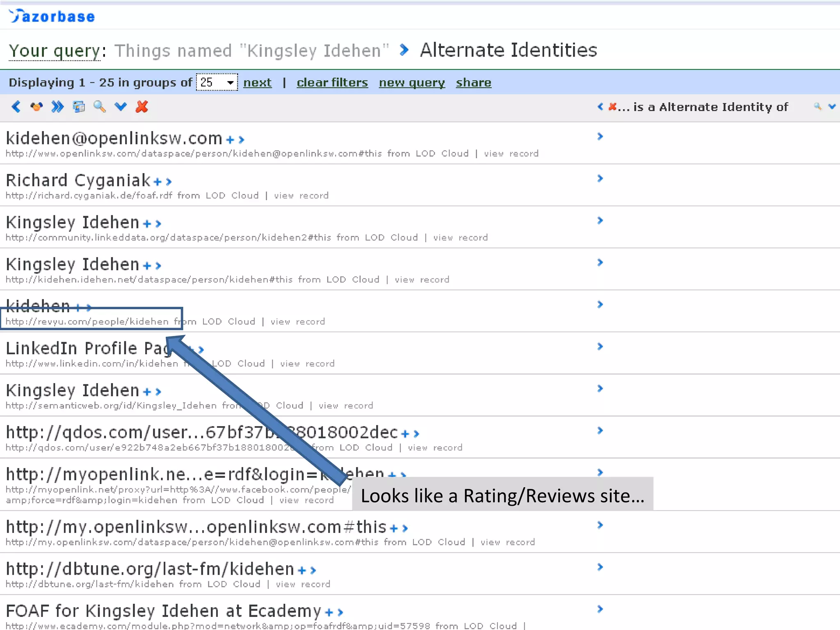Click the Your query heading link
This screenshot has height=630, width=840.
pyautogui.click(x=55, y=51)
